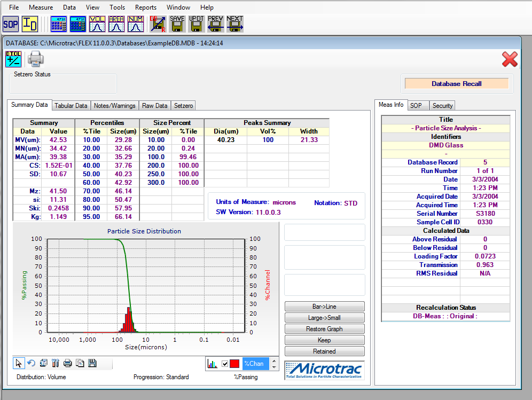
Task: Click the DB recall toolbar icon
Action: [158, 24]
